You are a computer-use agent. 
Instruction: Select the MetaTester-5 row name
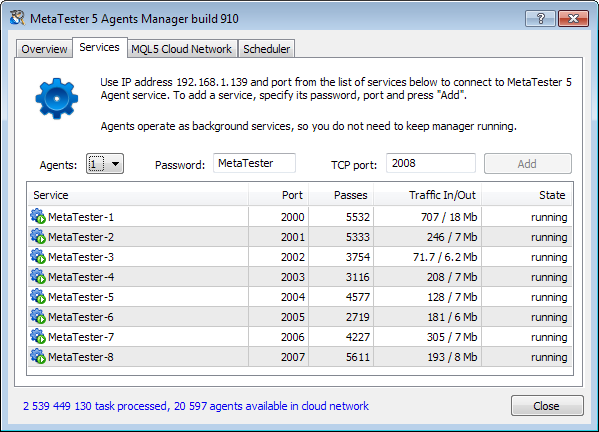(x=81, y=297)
